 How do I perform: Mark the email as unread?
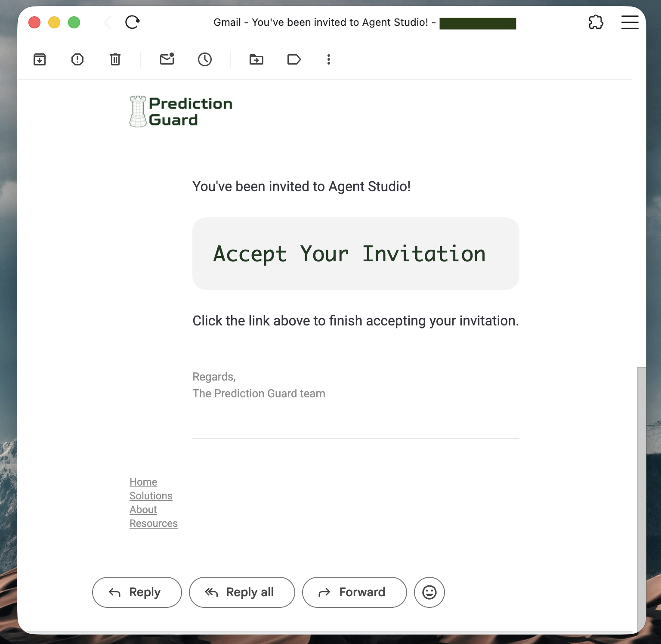tap(167, 60)
